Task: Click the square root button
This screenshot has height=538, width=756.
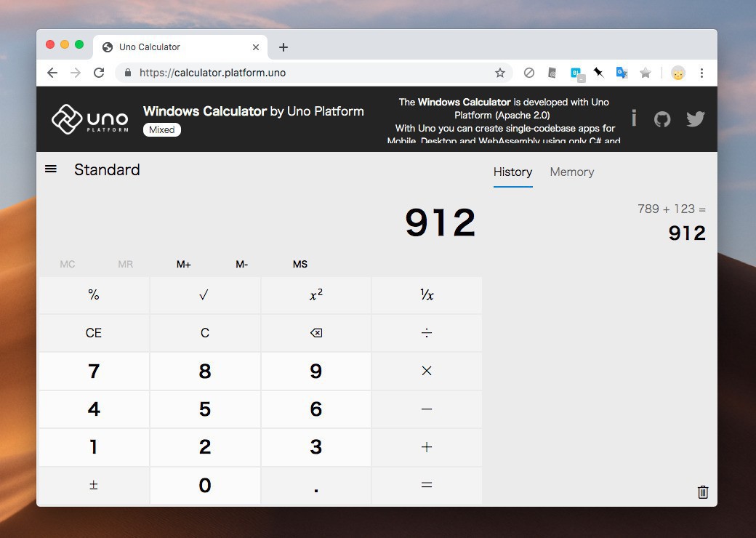Action: click(x=204, y=294)
